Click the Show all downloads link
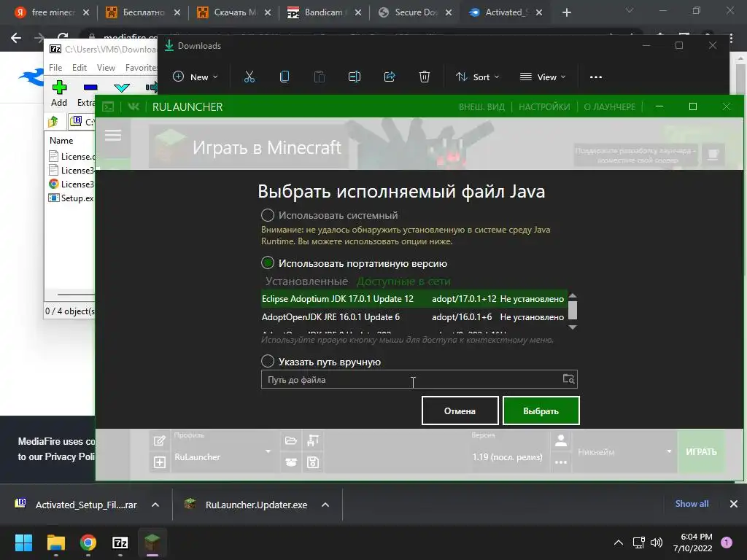 point(692,504)
